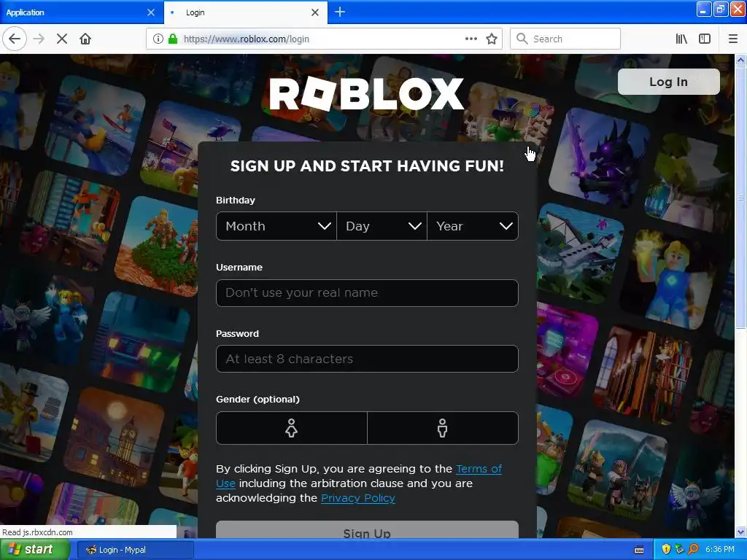Click the orange magnifier tray icon
This screenshot has width=747, height=560.
(693, 550)
